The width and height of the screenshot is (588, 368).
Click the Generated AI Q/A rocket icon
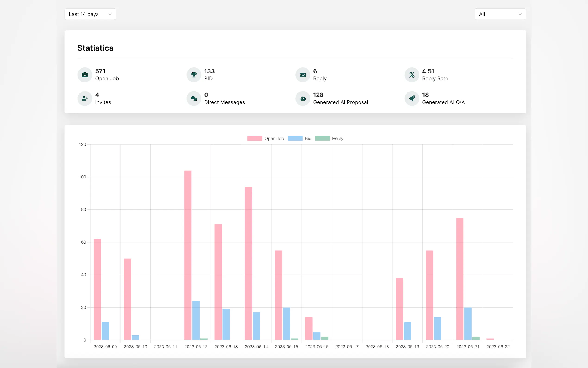[412, 98]
